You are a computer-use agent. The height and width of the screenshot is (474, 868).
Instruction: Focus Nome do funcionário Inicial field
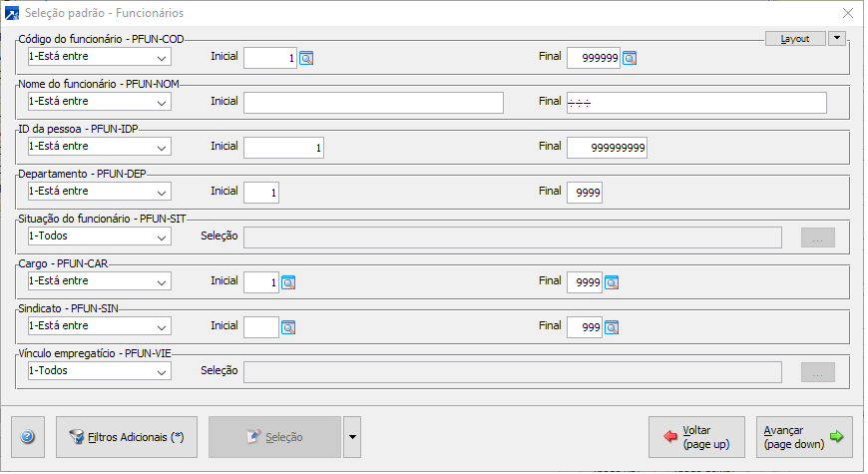(374, 103)
